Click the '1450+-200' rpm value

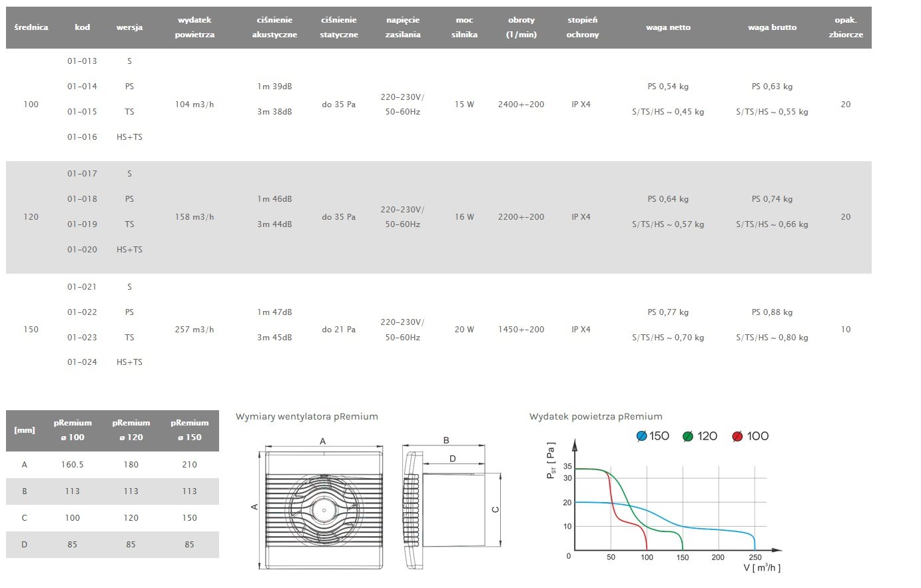521,330
